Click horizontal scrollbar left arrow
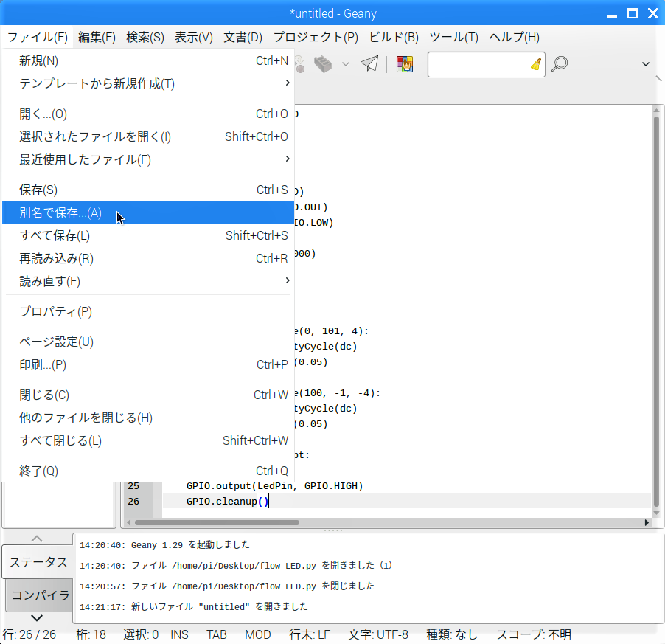 [x=129, y=522]
